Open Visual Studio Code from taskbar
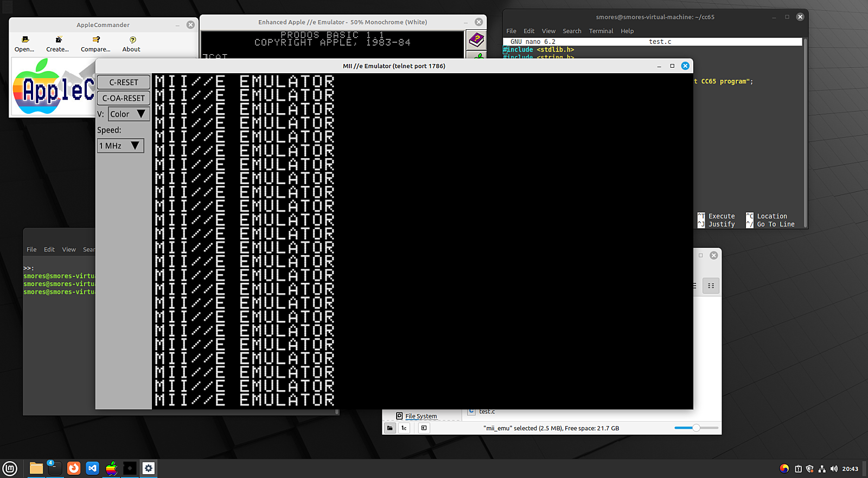The image size is (868, 478). tap(93, 468)
